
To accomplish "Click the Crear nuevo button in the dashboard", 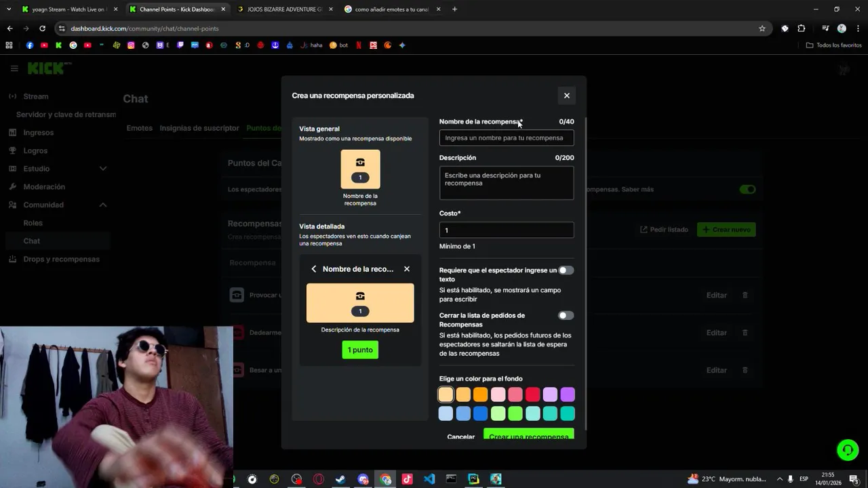I will click(726, 230).
